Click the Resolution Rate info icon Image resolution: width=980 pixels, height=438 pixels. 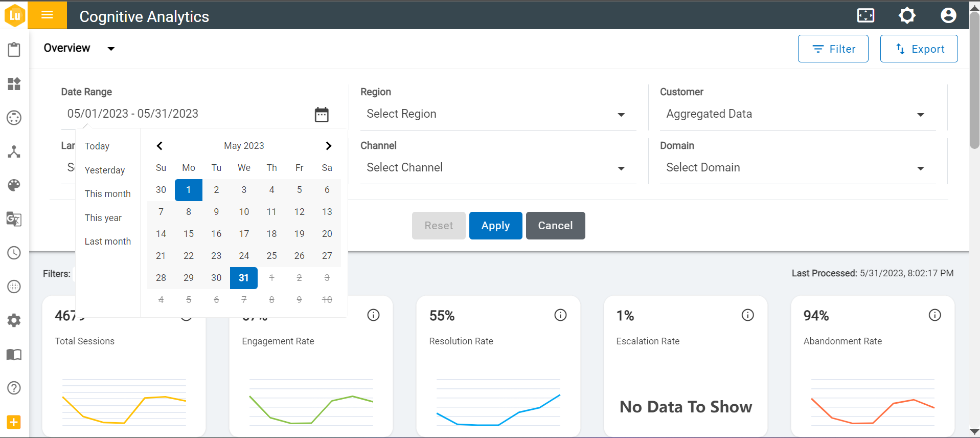[x=560, y=315]
